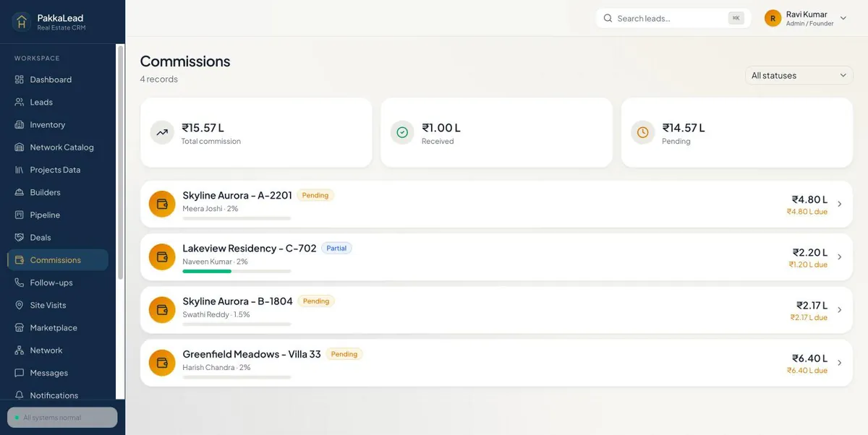Viewport: 868px width, 435px height.
Task: Click the Deals handshake icon
Action: tap(20, 237)
